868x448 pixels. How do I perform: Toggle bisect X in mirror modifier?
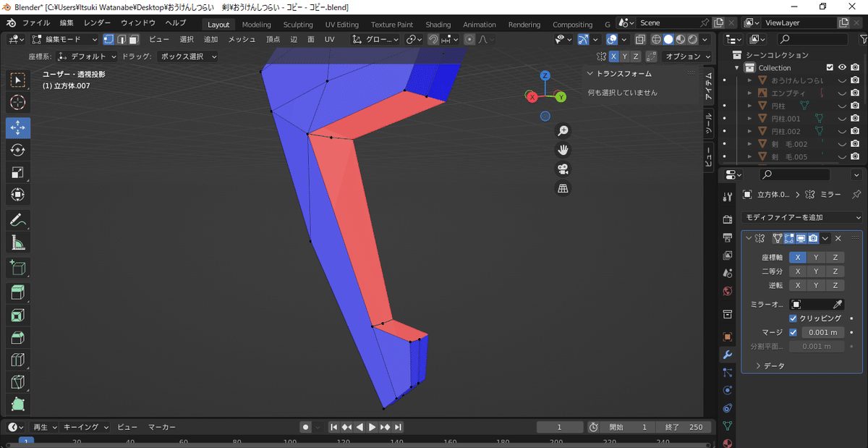tap(797, 271)
